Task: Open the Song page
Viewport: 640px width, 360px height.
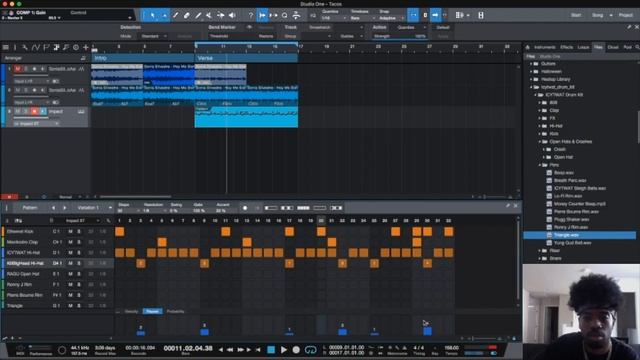Action: tap(597, 15)
